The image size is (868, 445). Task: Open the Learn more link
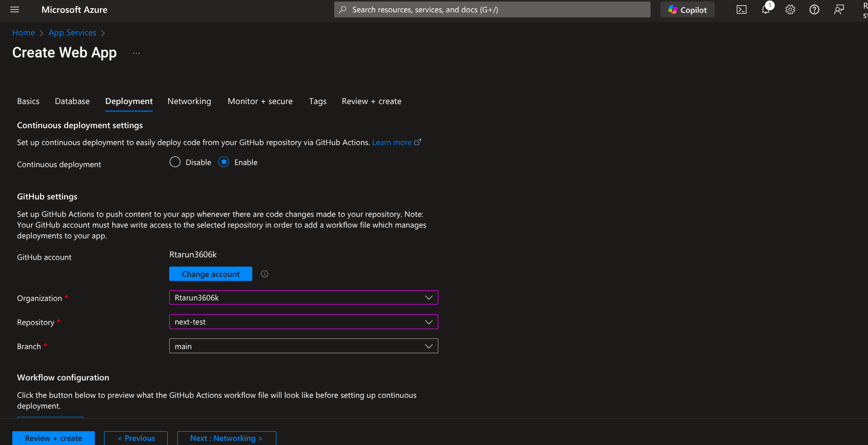(392, 143)
